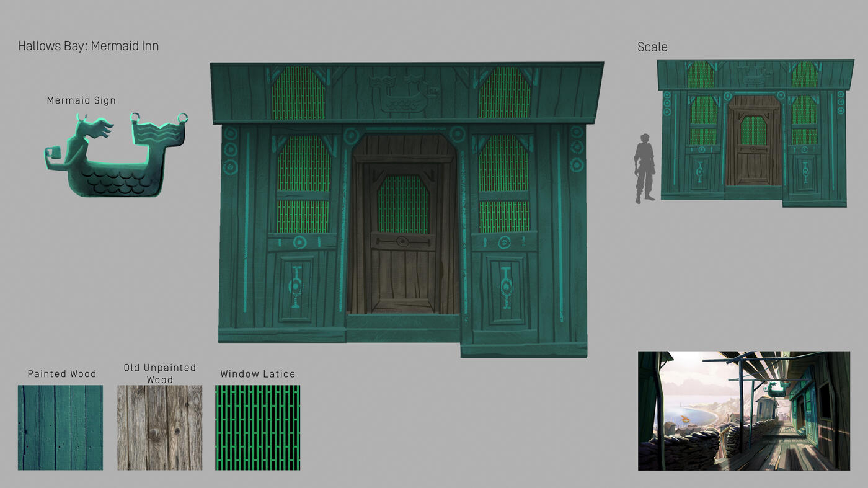Screen dimensions: 868x488
Task: Select the Old Unpainted Wood texture swatch
Action: [x=159, y=427]
